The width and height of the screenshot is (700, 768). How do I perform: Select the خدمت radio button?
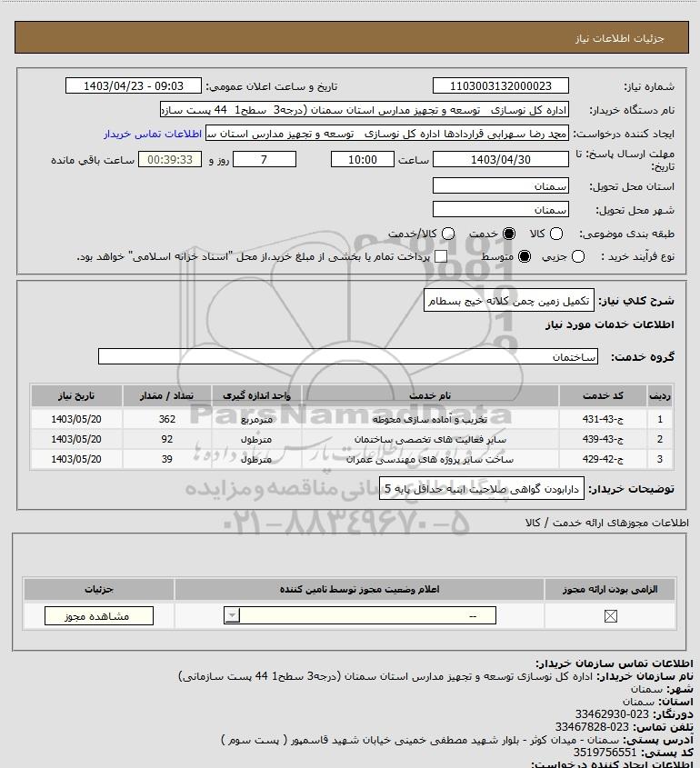pyautogui.click(x=509, y=234)
